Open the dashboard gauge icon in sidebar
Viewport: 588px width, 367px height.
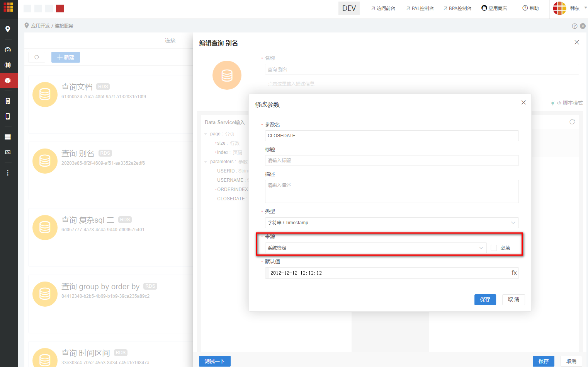pyautogui.click(x=7, y=49)
